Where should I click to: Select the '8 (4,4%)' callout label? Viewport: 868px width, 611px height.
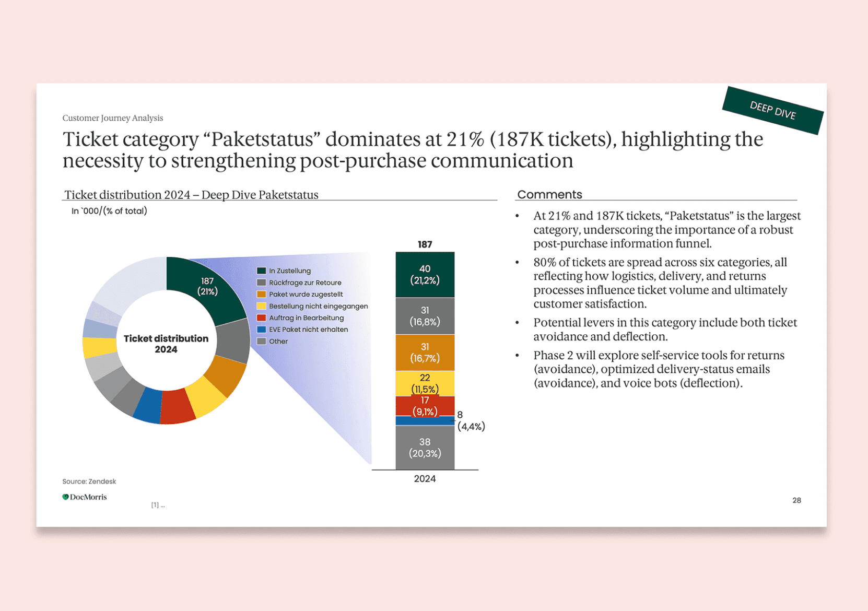471,421
